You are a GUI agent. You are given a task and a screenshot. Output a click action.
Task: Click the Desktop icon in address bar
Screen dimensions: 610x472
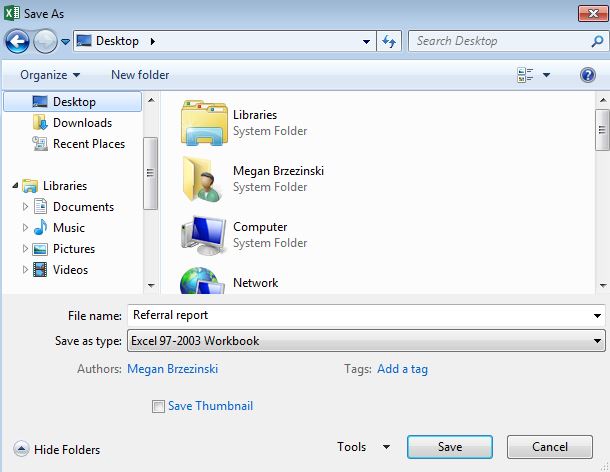[84, 40]
